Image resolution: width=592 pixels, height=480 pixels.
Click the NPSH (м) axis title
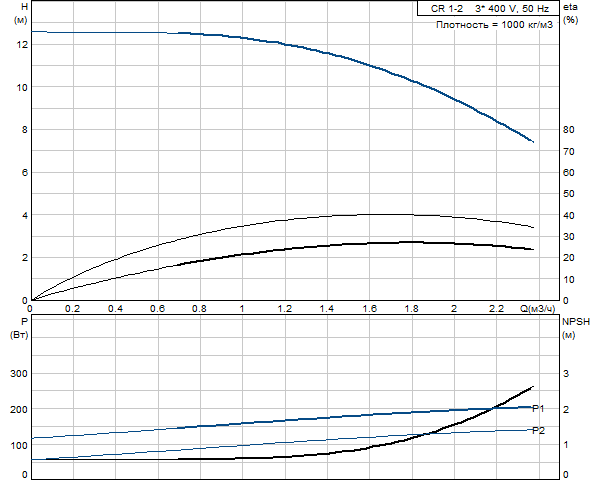click(576, 328)
